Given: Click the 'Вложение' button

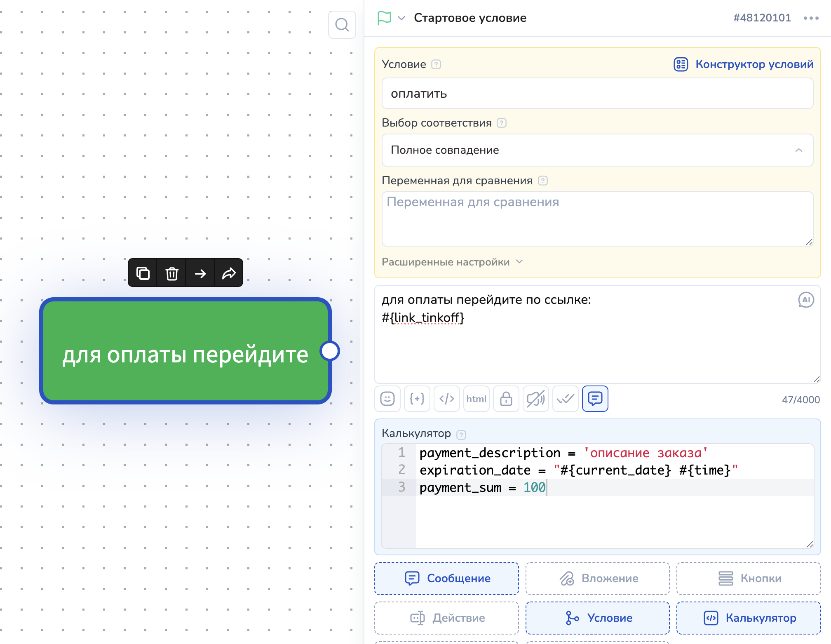Looking at the screenshot, I should click(597, 578).
